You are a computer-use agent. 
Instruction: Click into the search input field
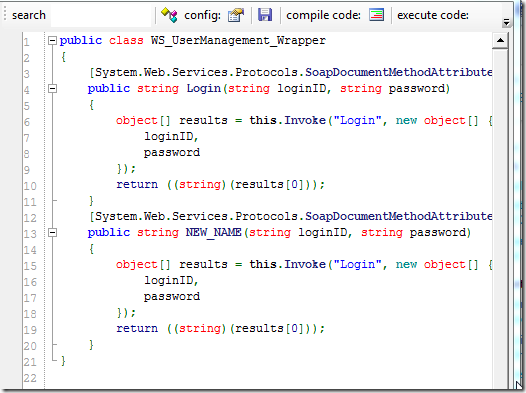pyautogui.click(x=101, y=15)
